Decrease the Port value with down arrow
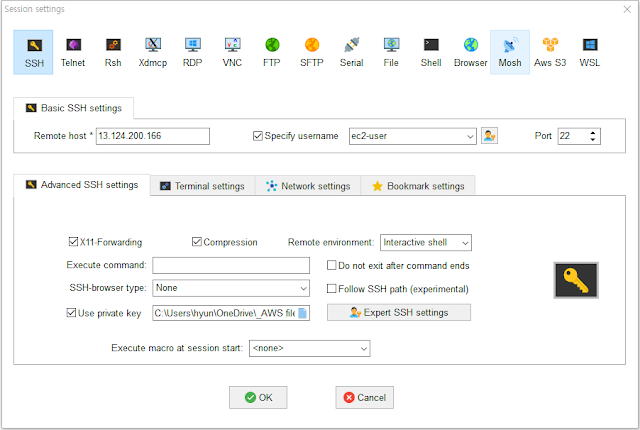The width and height of the screenshot is (640, 430). coord(593,140)
